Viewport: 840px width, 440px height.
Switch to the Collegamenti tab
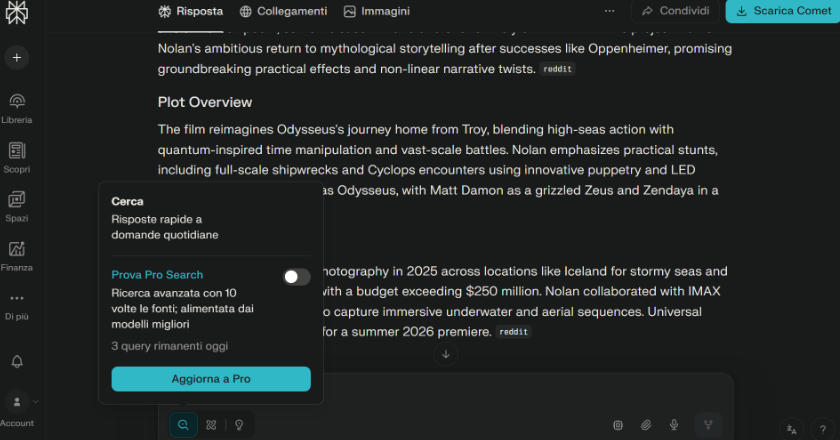click(284, 11)
